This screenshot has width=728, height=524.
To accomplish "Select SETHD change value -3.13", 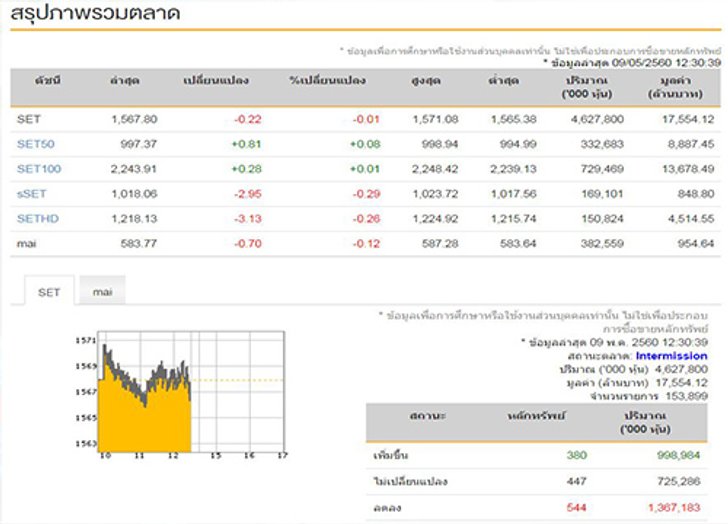I will [x=248, y=219].
